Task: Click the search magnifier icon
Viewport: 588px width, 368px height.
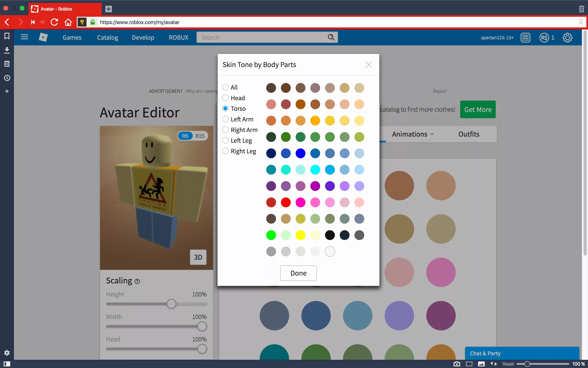Action: click(331, 37)
